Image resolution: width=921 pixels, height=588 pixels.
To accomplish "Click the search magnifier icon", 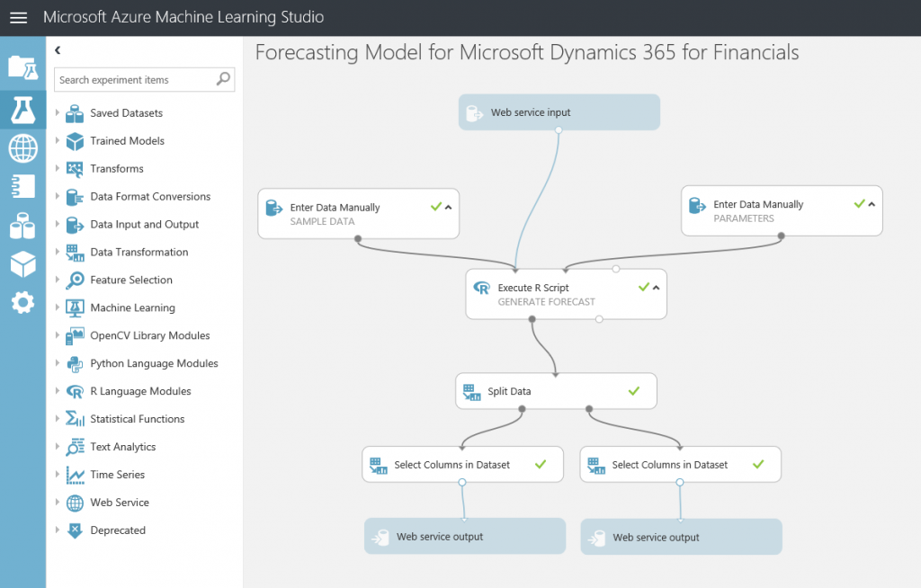I will pos(223,80).
